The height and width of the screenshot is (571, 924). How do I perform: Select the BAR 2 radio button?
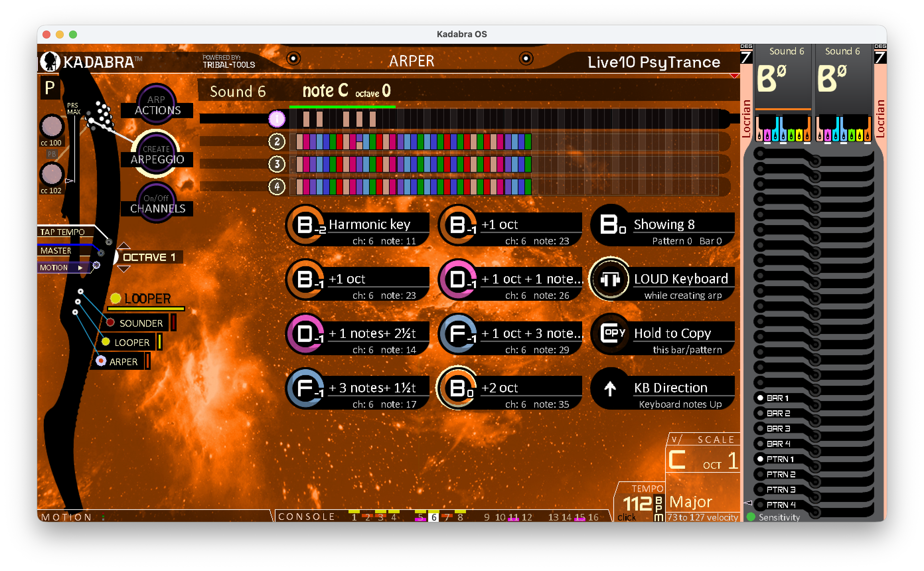(x=760, y=414)
